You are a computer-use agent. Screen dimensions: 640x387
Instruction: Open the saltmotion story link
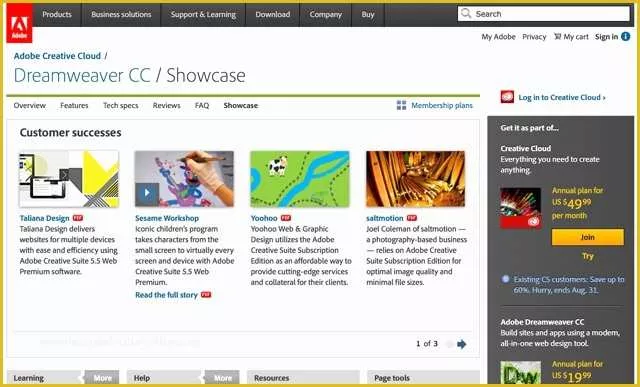coord(384,218)
